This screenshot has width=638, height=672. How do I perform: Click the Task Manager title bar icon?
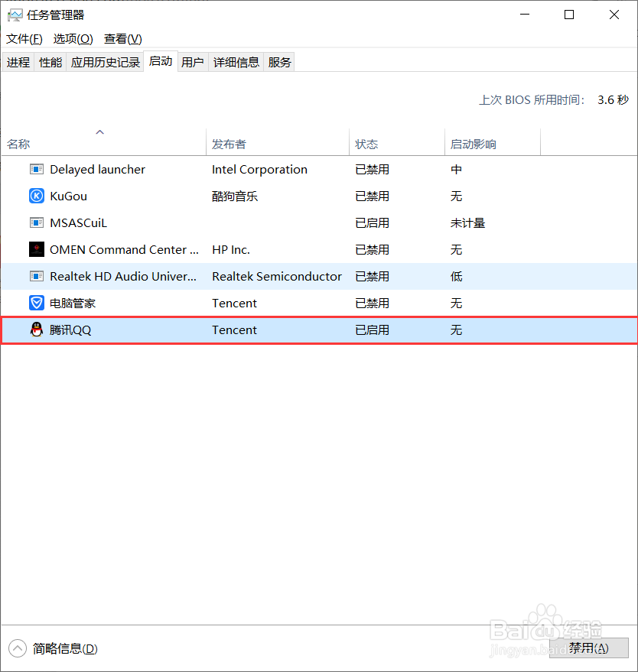point(14,14)
